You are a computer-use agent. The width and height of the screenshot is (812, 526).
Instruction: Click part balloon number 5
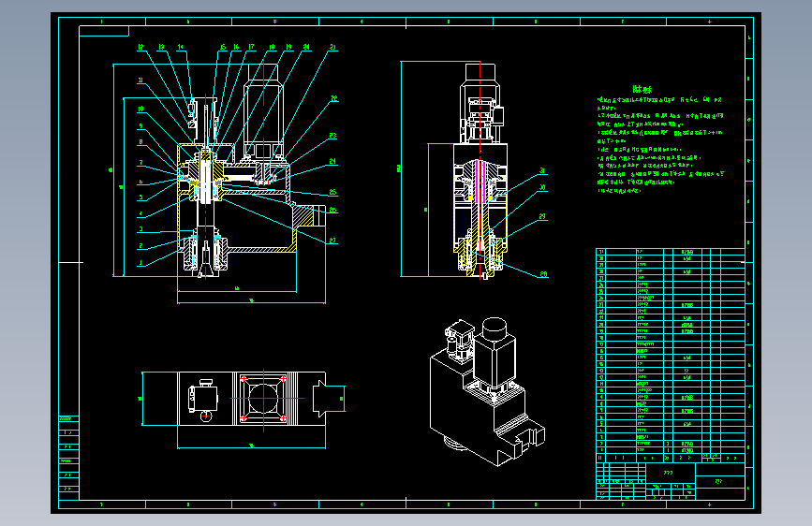point(140,197)
